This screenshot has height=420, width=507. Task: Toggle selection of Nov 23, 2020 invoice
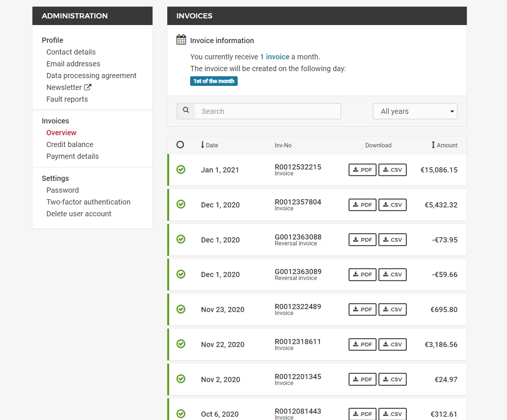tap(181, 309)
